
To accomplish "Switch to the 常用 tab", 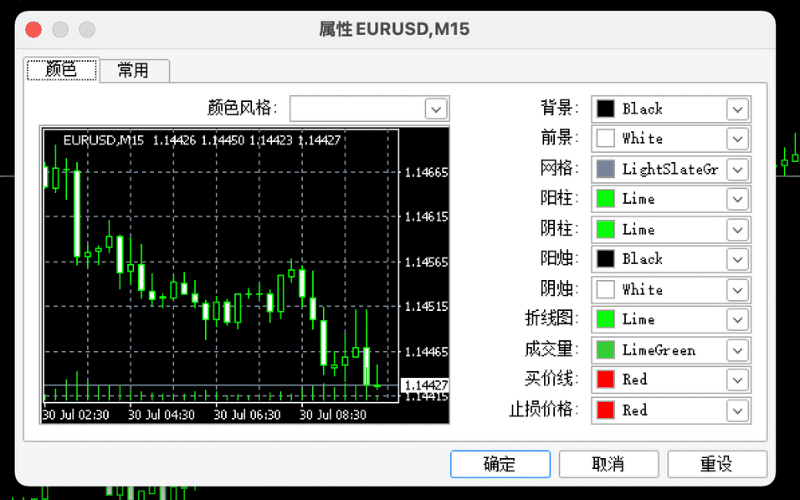I will pos(134,70).
